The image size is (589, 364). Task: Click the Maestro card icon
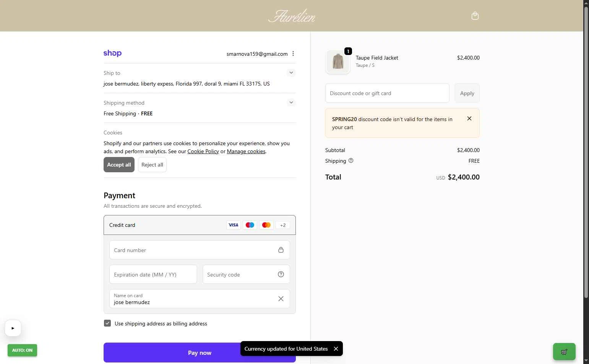click(250, 225)
